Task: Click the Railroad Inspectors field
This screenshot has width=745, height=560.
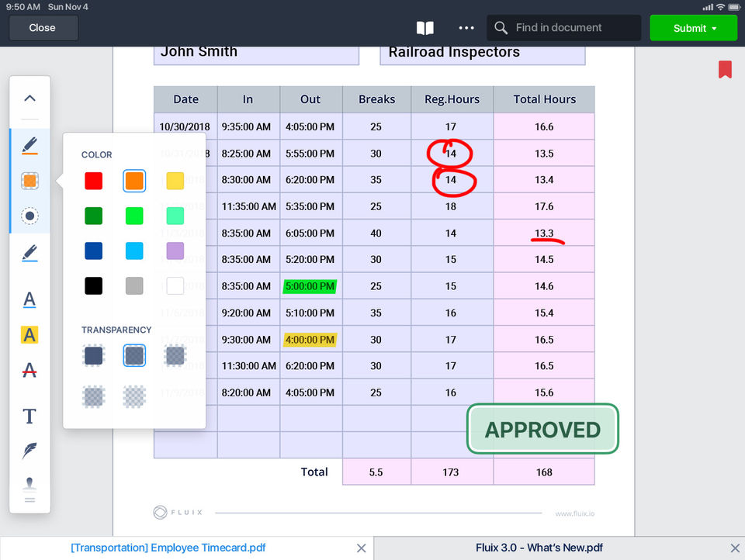Action: pos(482,54)
